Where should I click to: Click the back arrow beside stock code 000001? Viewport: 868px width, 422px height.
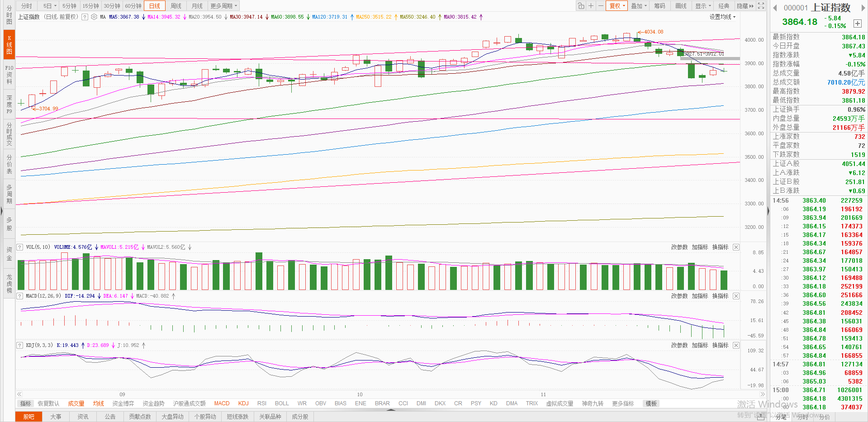pyautogui.click(x=775, y=8)
